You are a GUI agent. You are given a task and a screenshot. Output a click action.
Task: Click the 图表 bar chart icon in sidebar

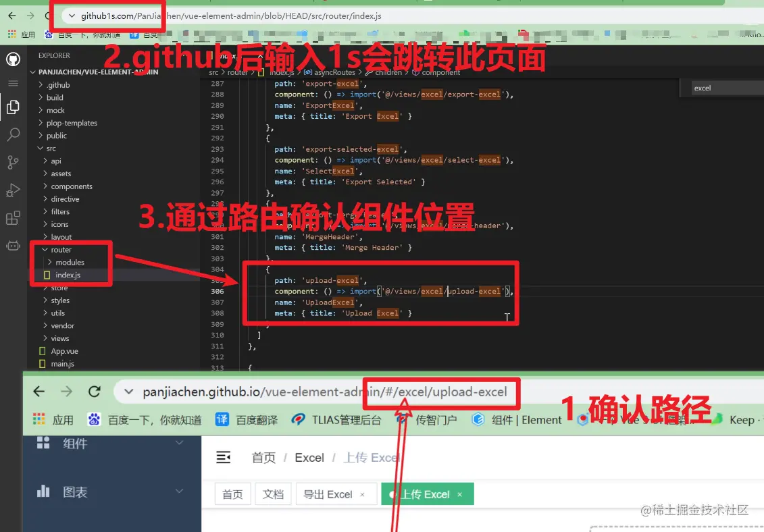(x=43, y=491)
